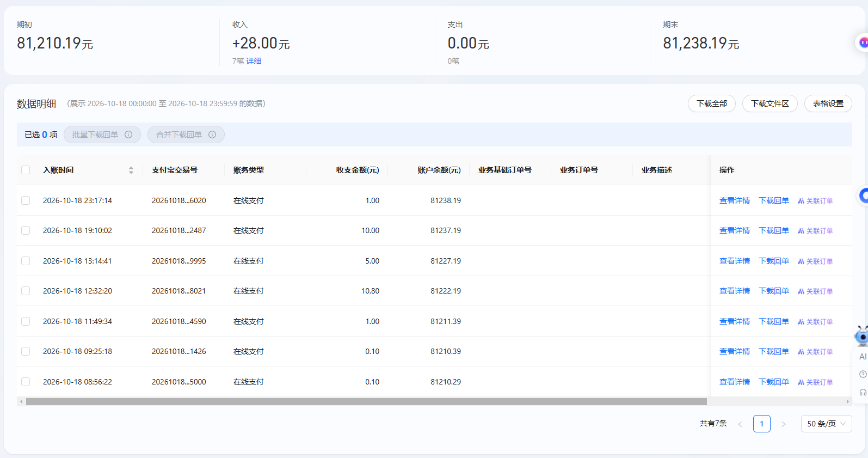This screenshot has width=868, height=458.
Task: Click info icon beside 批量下载回单
Action: pos(128,135)
